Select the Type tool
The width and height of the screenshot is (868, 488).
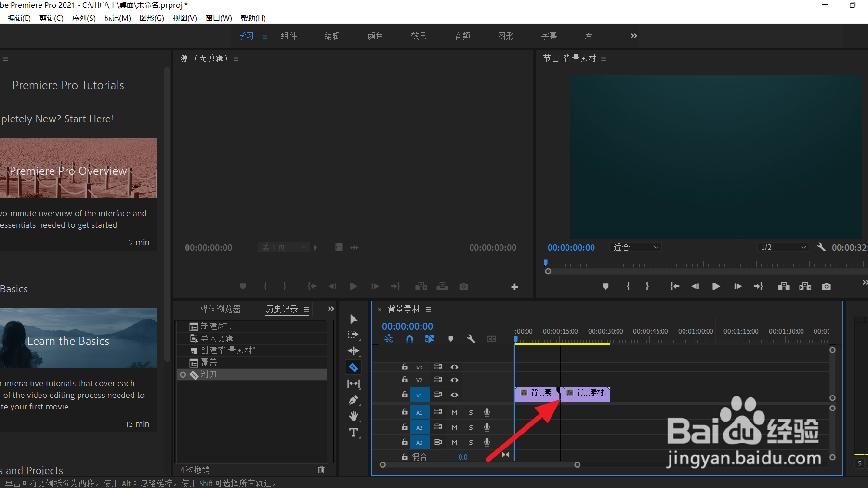354,433
